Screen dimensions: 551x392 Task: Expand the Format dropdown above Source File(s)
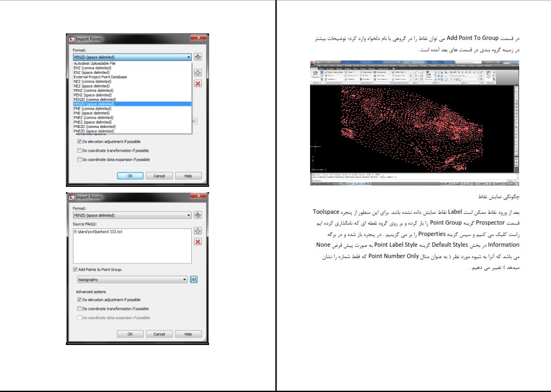(x=132, y=215)
